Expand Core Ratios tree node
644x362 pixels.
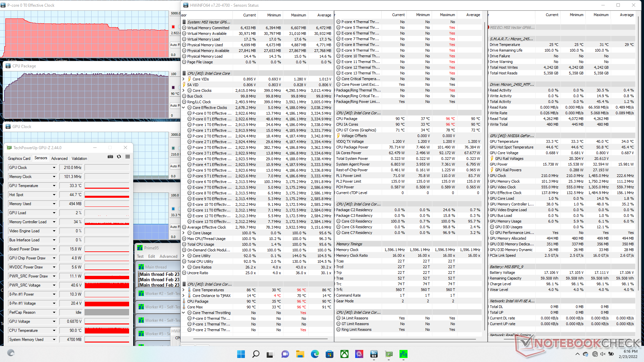click(x=183, y=267)
